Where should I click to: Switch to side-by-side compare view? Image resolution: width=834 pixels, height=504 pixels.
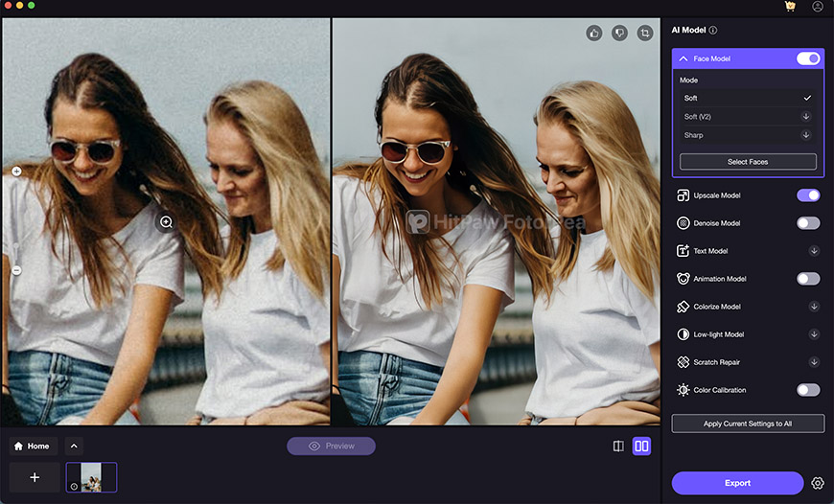[x=641, y=447]
